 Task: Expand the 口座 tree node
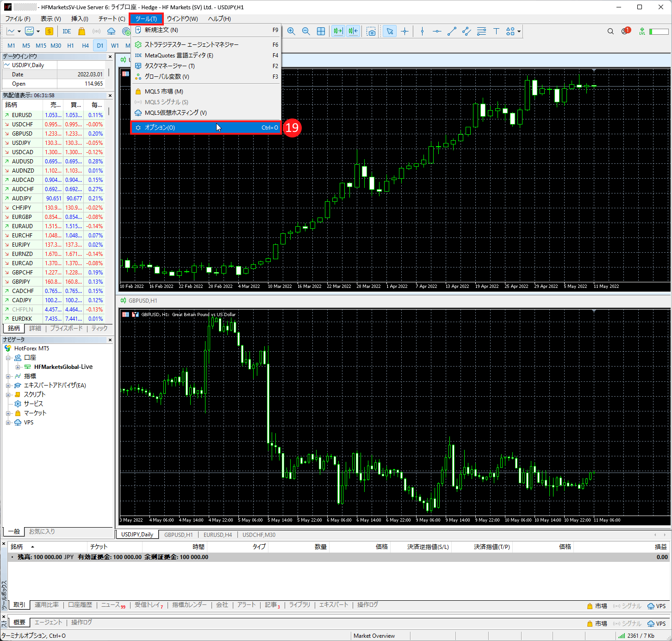(8, 358)
